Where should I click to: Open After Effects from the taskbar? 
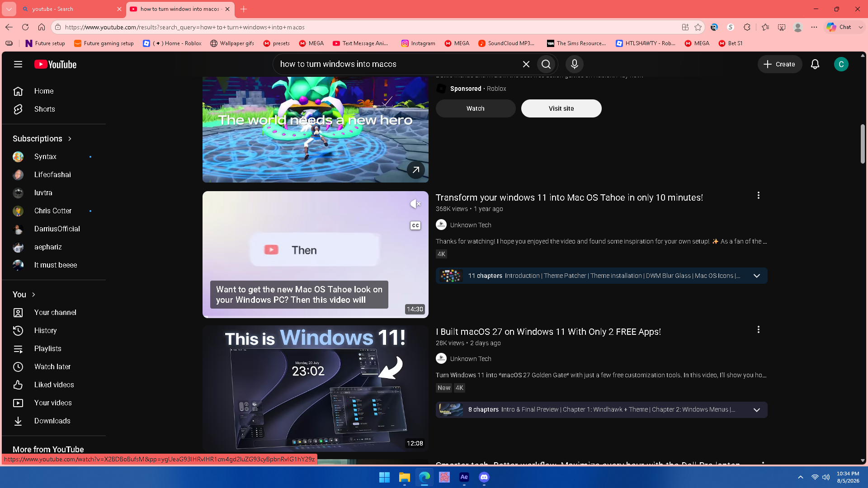[x=464, y=477]
